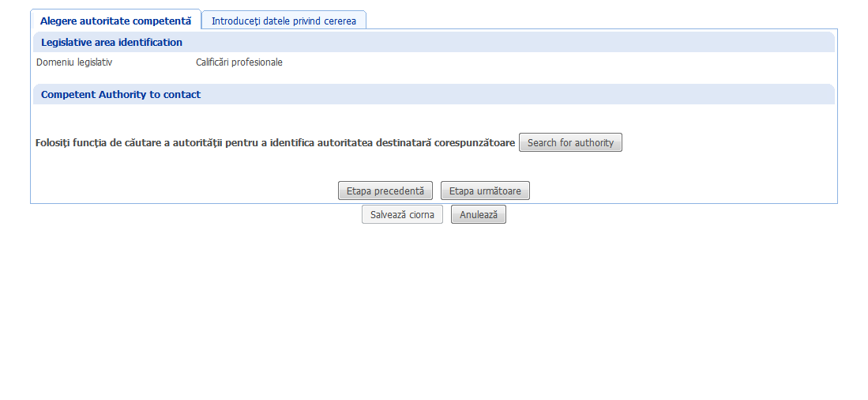The width and height of the screenshot is (868, 400).
Task: Click the professional qualifications legislative area value
Action: point(239,62)
